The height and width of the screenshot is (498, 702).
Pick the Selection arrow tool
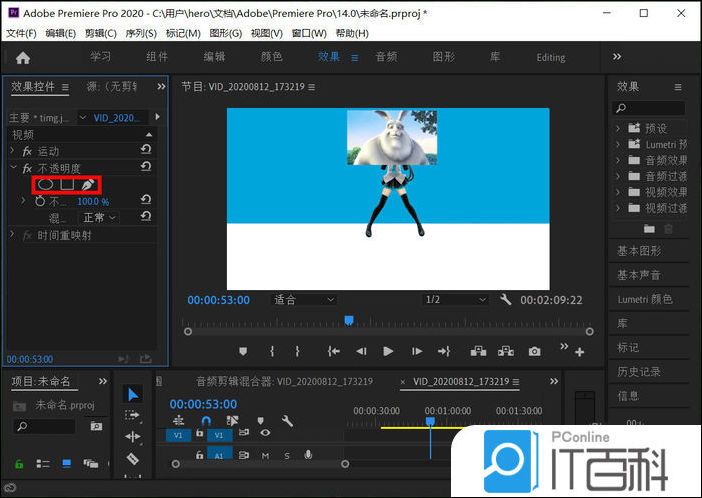click(x=133, y=395)
